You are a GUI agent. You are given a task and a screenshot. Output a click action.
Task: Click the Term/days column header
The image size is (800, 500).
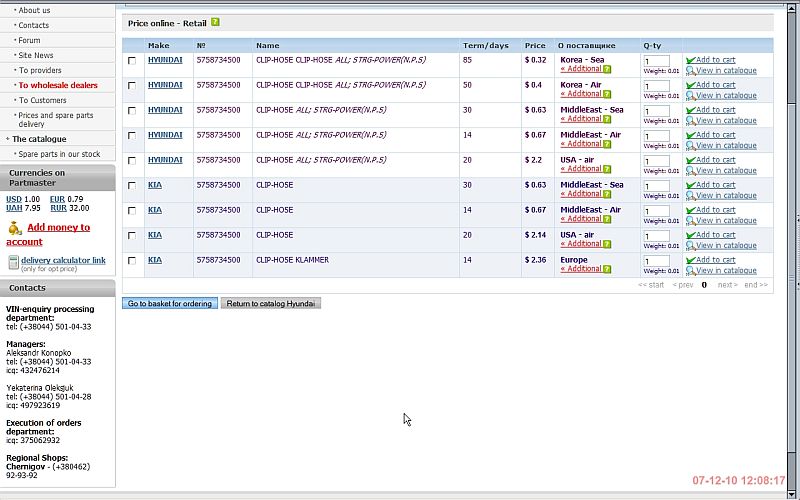point(486,45)
